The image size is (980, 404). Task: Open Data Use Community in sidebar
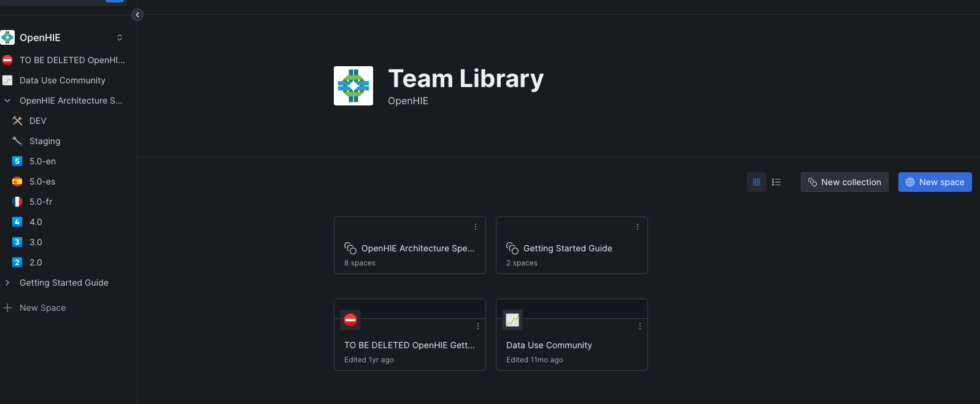[62, 80]
